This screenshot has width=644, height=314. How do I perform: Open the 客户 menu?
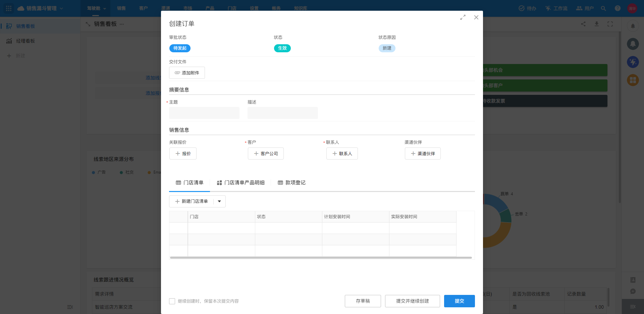143,8
